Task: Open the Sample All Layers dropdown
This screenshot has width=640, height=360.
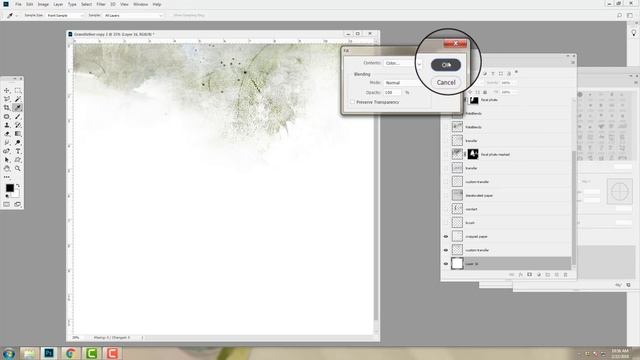Action: (133, 16)
